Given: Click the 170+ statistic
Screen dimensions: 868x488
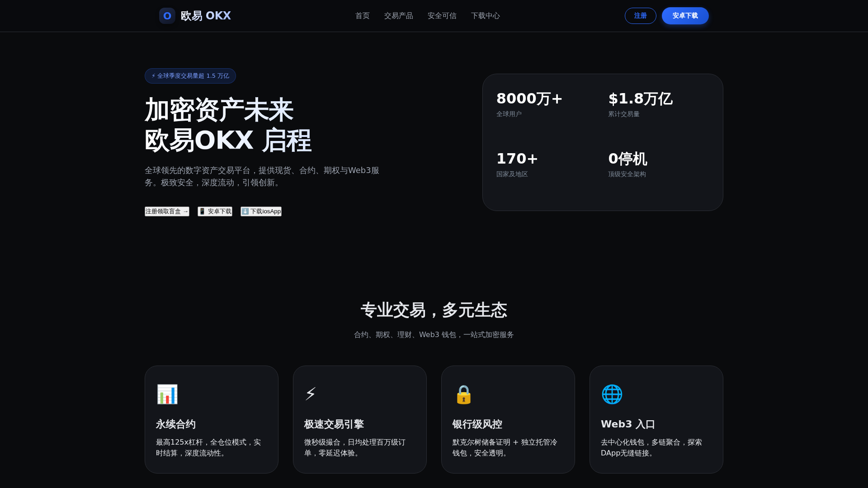Looking at the screenshot, I should tap(517, 159).
